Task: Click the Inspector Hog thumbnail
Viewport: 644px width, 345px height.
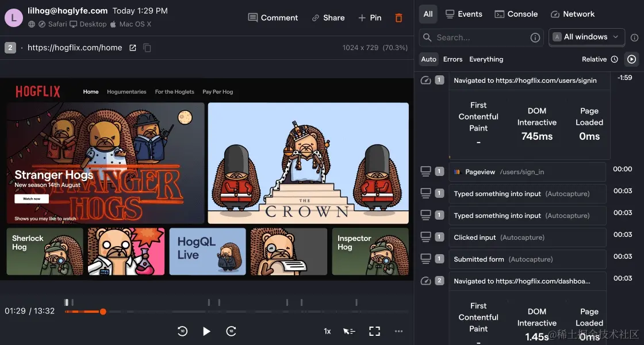Action: (370, 251)
